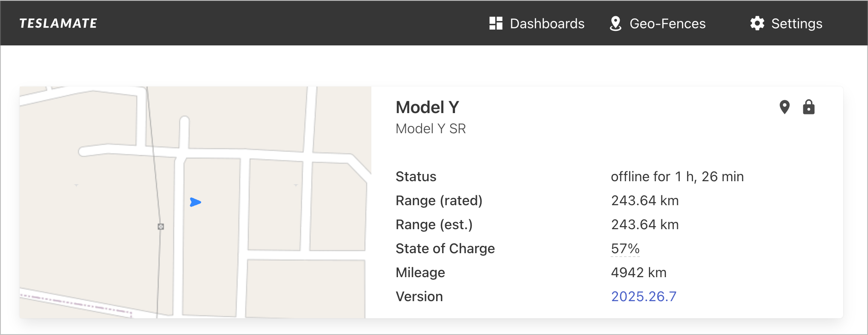Click the offline status duration text
Image resolution: width=868 pixels, height=335 pixels.
[x=677, y=176]
